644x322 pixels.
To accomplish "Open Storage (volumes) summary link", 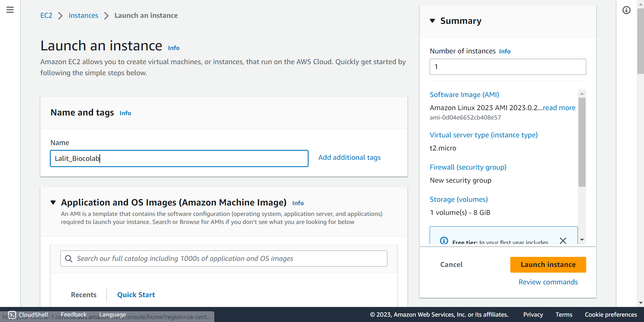I will (x=459, y=199).
